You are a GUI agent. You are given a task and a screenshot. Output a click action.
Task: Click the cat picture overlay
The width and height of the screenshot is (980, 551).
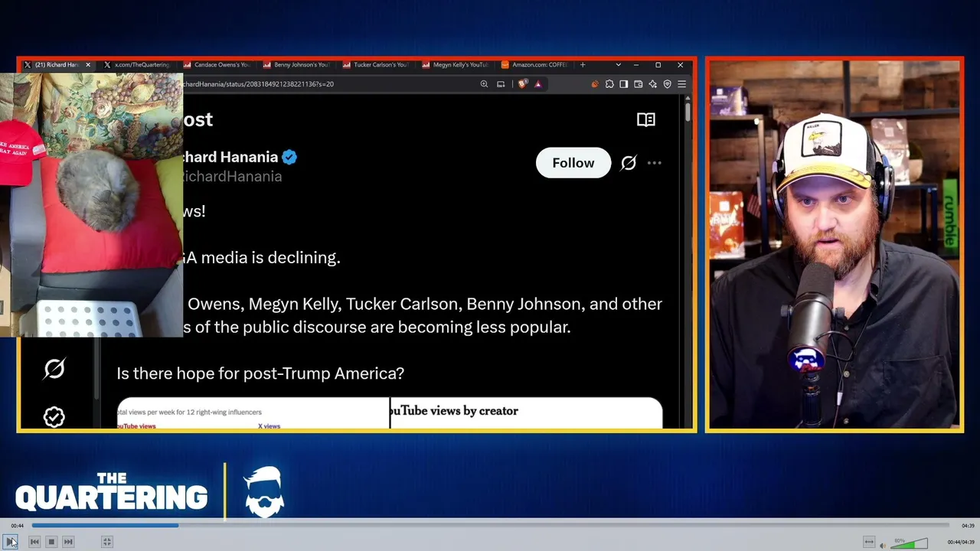coord(92,204)
